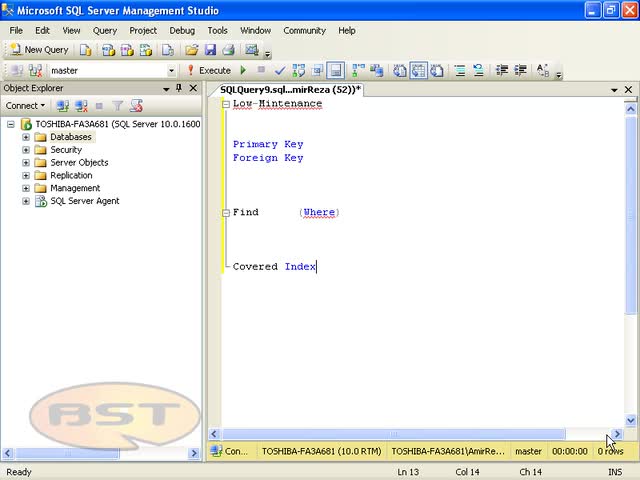Open Activity Monitor icon in toolbar
The width and height of the screenshot is (640, 480).
pos(251,50)
